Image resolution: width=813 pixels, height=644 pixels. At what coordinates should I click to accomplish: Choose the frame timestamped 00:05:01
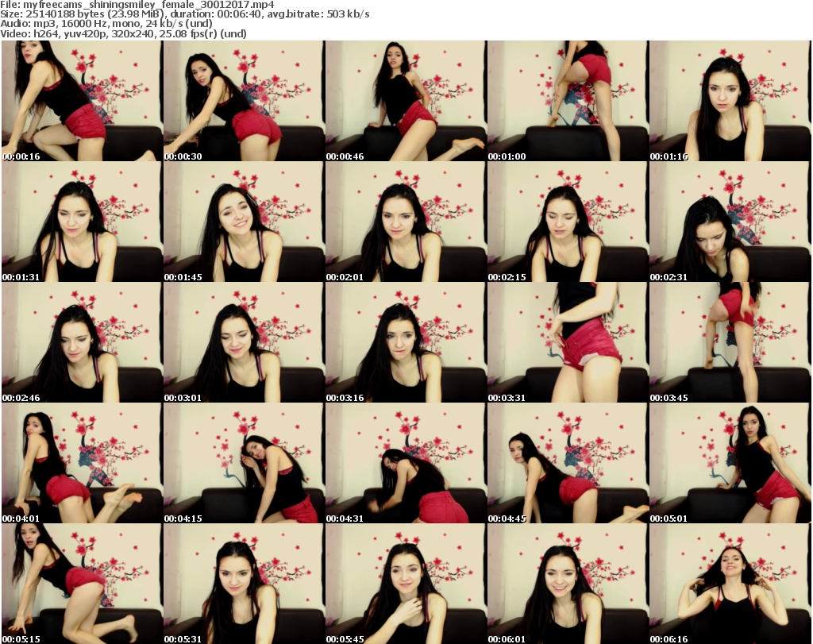(730, 463)
